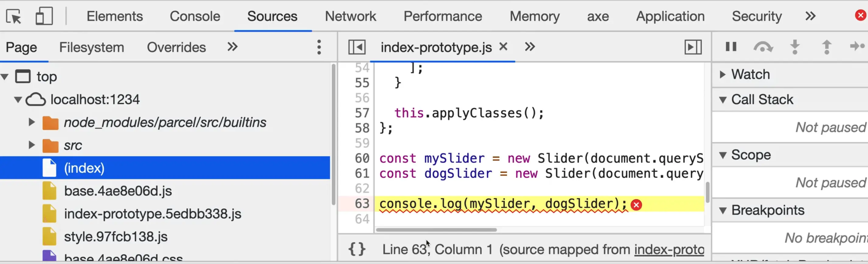Open the source mapped index-proto link
The image size is (868, 264).
tap(669, 249)
